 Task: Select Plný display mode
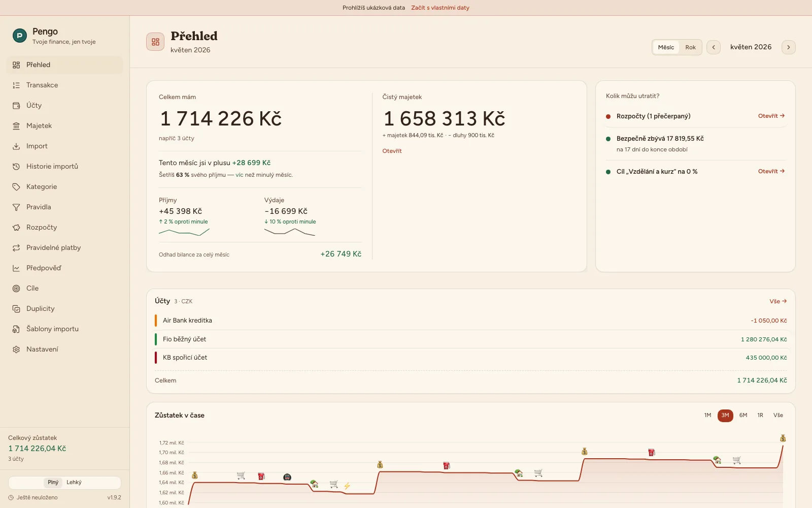(x=53, y=483)
